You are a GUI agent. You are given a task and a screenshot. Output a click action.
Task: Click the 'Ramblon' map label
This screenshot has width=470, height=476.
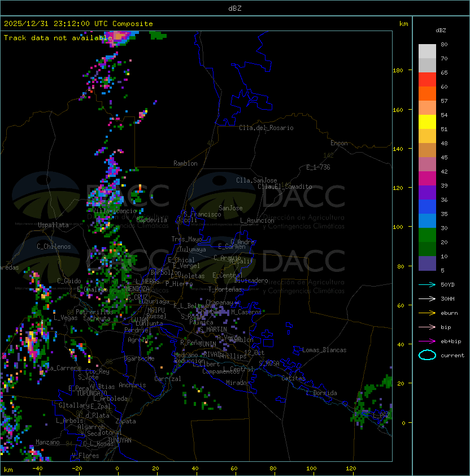185,163
